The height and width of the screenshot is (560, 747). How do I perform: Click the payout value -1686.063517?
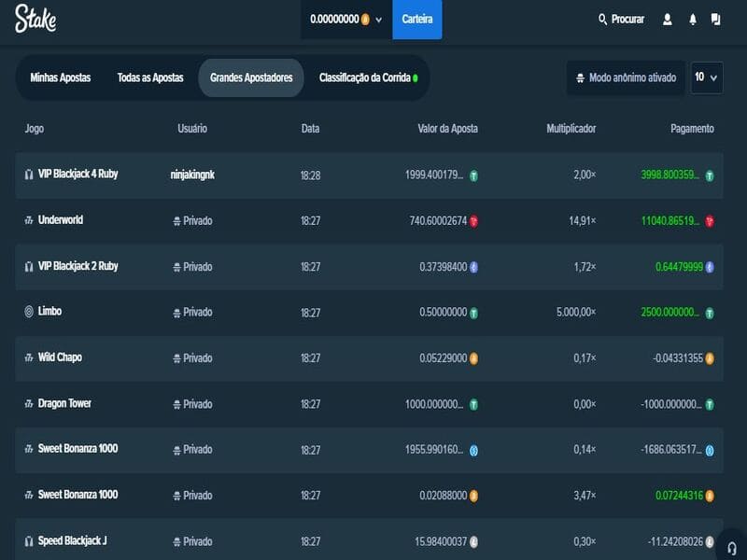[x=670, y=450]
